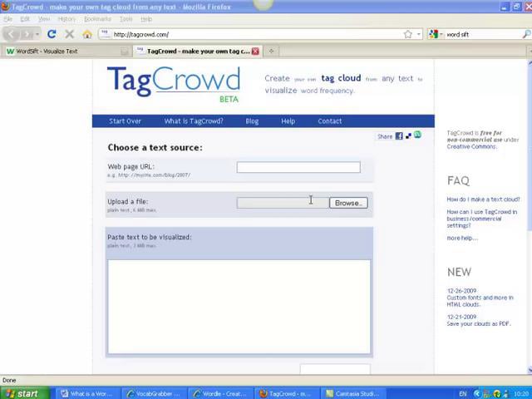Click the TagCrowd BETA logo
The width and height of the screenshot is (532, 399).
coord(174,83)
